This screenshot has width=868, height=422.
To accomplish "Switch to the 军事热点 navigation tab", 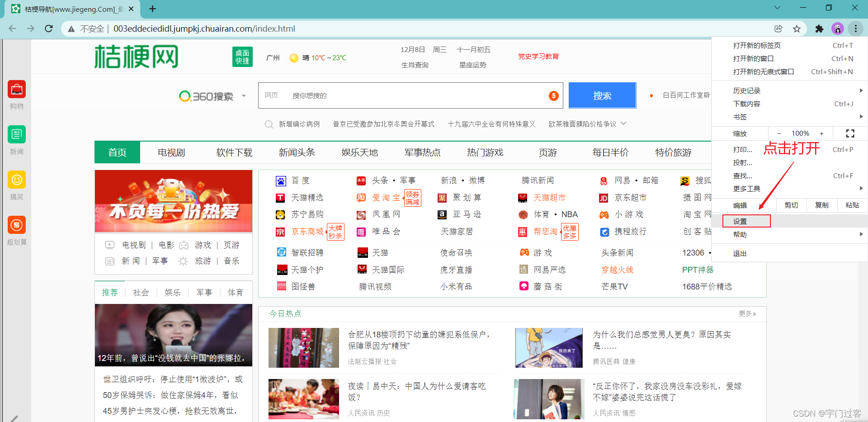I will 422,152.
